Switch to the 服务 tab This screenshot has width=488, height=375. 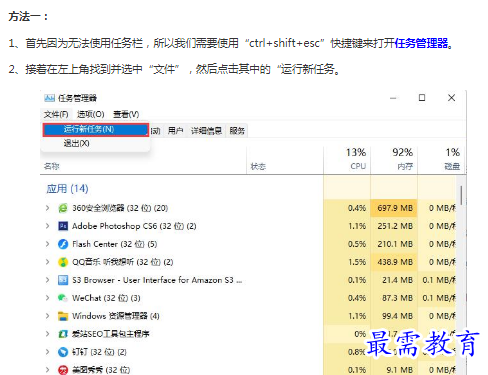(x=237, y=131)
